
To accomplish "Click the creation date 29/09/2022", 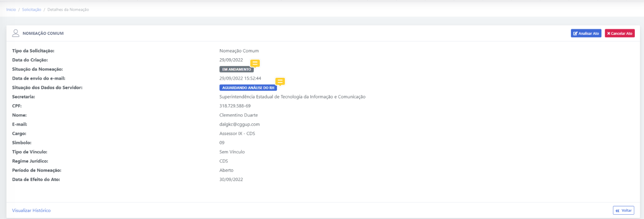I will coord(231,60).
